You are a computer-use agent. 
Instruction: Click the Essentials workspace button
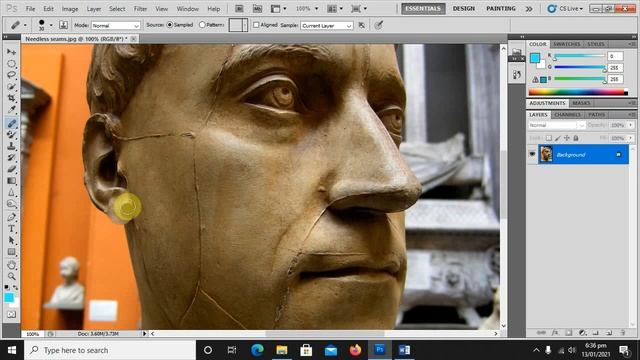click(423, 9)
